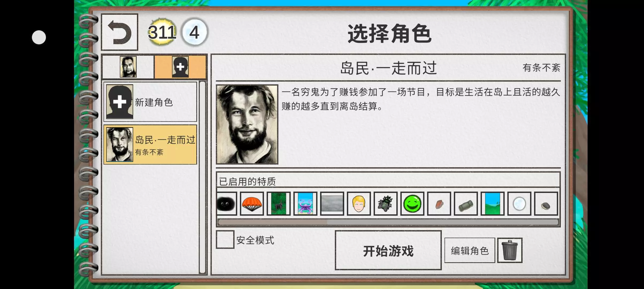Click the fly insect trait icon
The image size is (644, 289).
[385, 204]
